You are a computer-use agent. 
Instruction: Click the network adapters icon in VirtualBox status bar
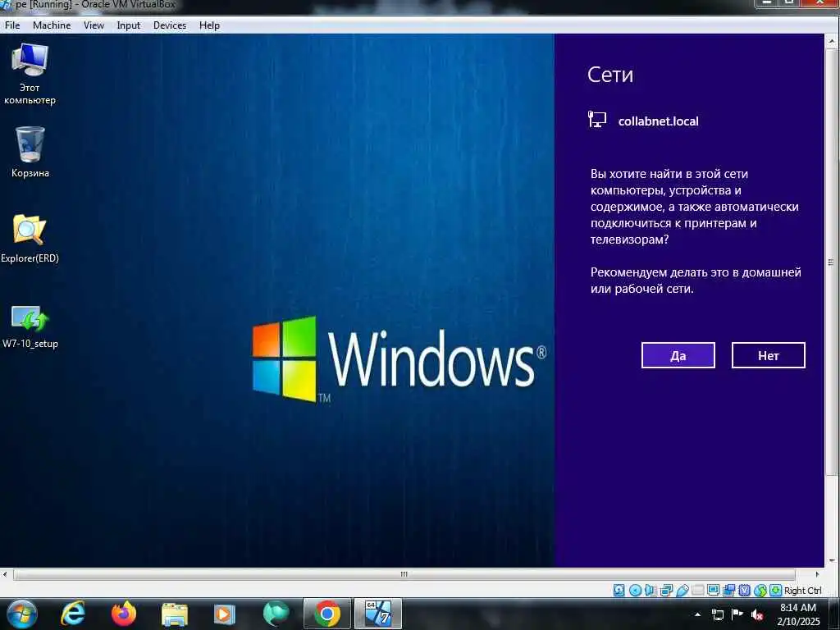(666, 591)
